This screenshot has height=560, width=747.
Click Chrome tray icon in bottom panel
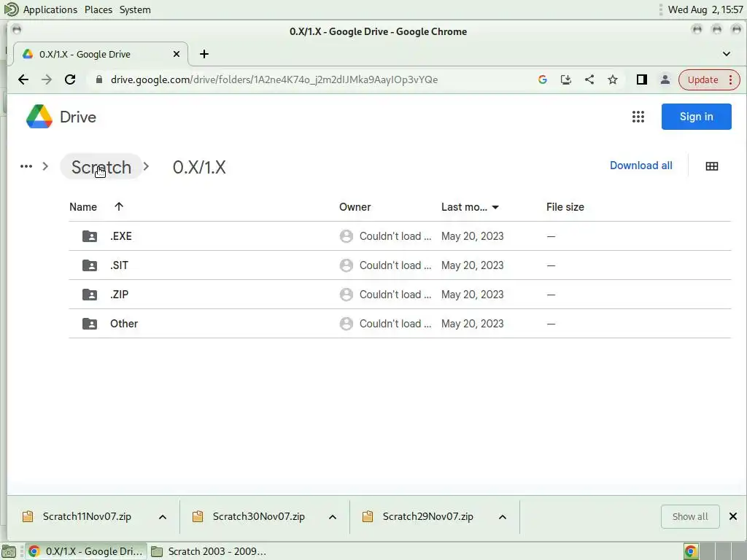(691, 551)
